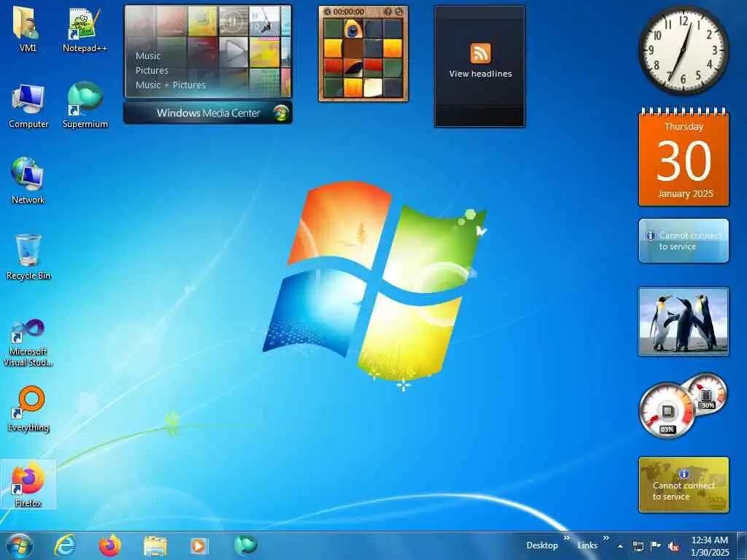The image size is (747, 560).
Task: Select Pictures in Media Center gadget
Action: click(152, 71)
